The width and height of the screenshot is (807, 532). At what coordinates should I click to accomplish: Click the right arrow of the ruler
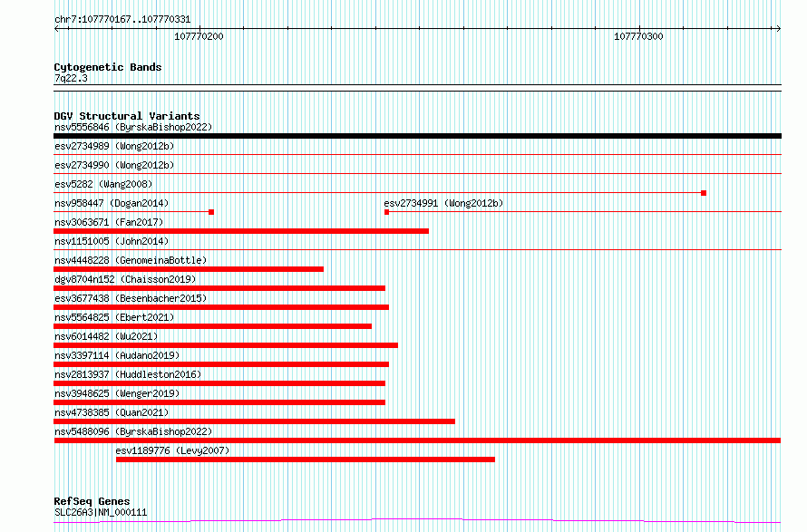[778, 29]
